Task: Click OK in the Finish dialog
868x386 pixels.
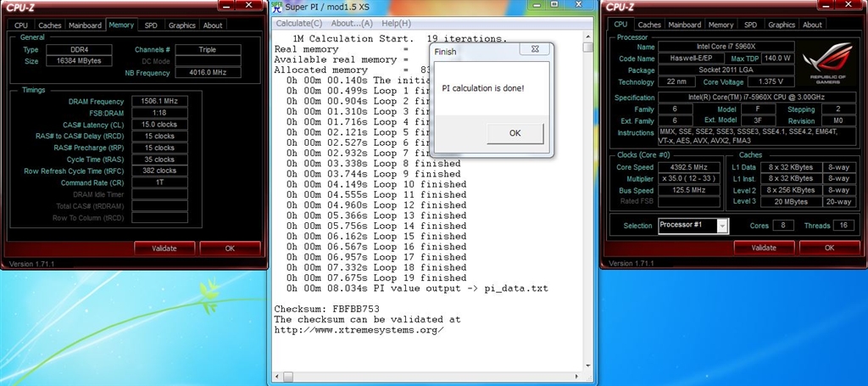Action: click(515, 133)
